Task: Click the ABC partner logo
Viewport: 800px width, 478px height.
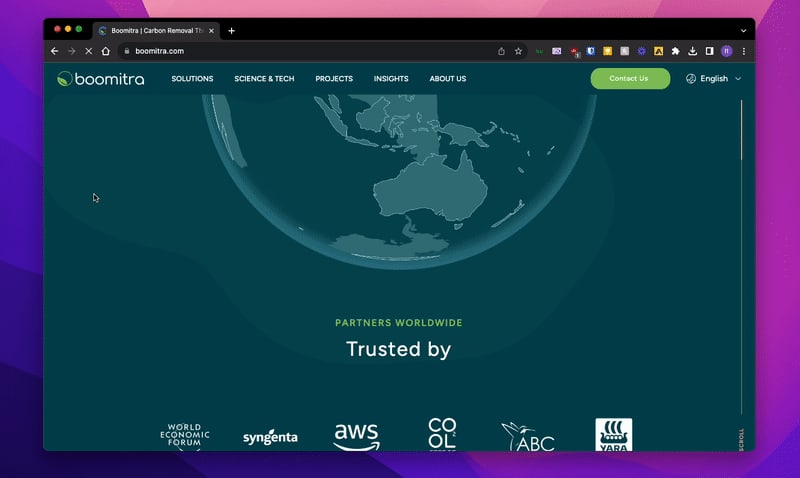Action: (x=528, y=437)
